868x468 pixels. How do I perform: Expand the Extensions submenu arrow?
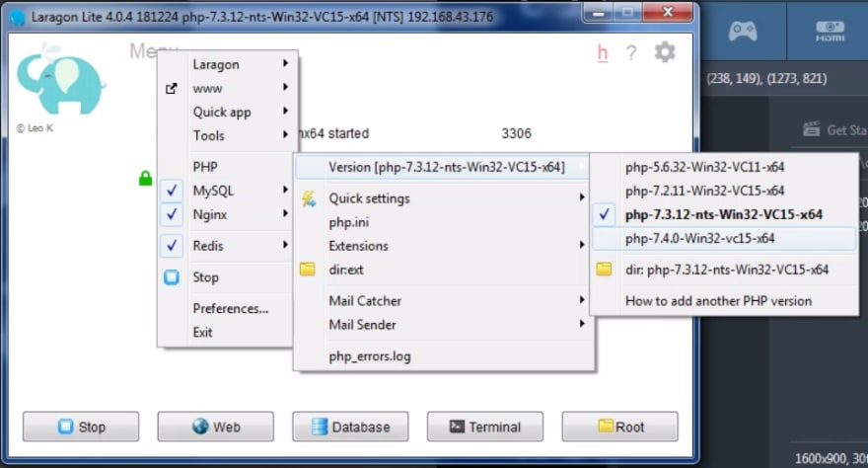(x=582, y=245)
